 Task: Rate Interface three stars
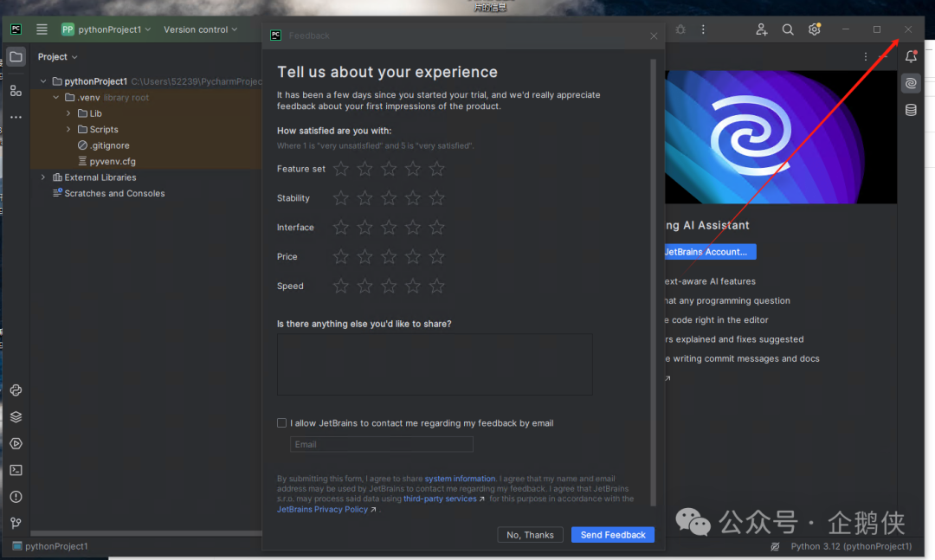pos(388,228)
